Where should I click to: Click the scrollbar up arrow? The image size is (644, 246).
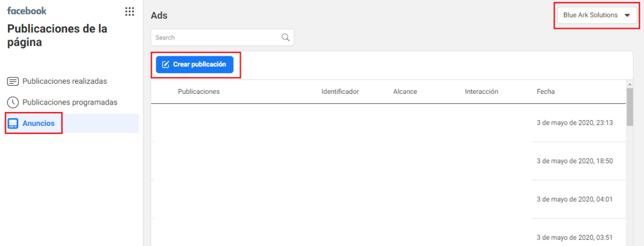(630, 84)
